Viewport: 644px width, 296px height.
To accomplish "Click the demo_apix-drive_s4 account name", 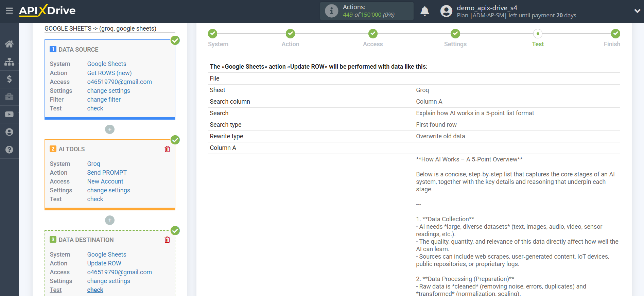I will point(487,8).
